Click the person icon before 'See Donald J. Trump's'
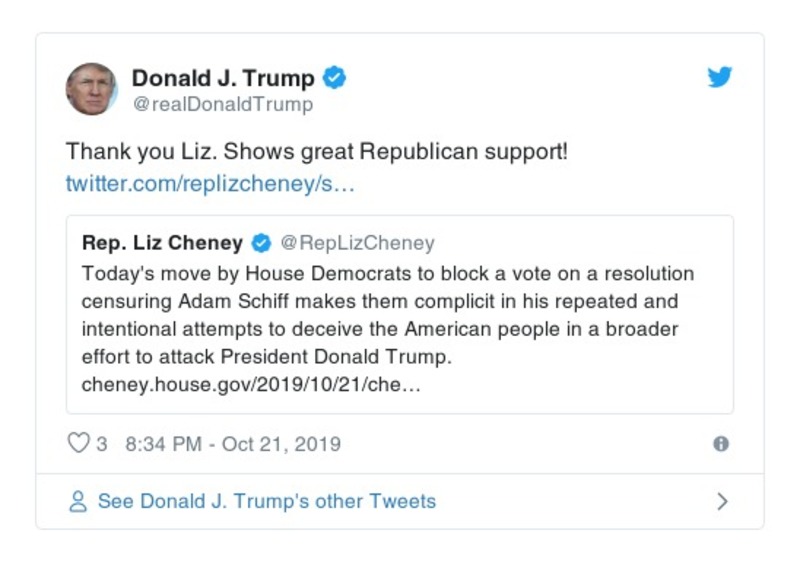This screenshot has height=562, width=800. (78, 501)
